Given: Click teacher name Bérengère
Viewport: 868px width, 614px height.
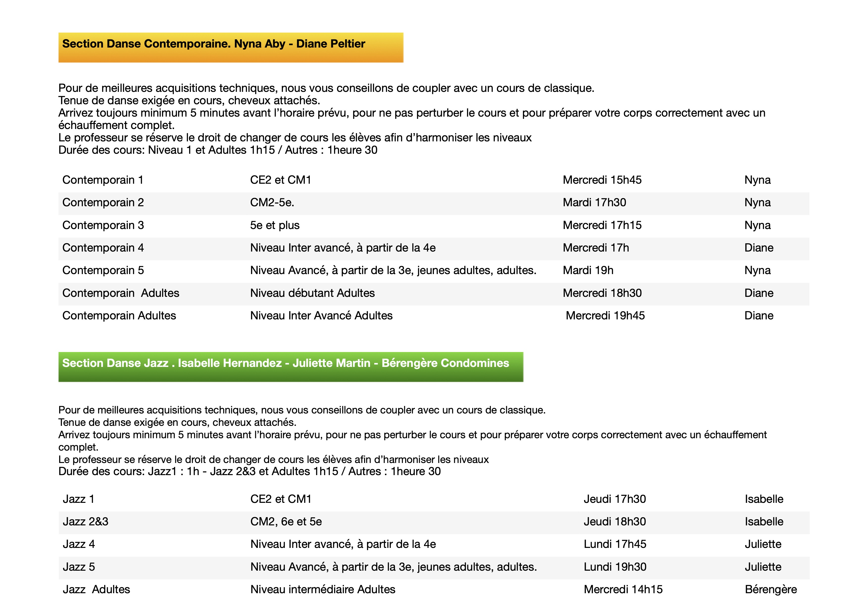Looking at the screenshot, I should click(770, 590).
